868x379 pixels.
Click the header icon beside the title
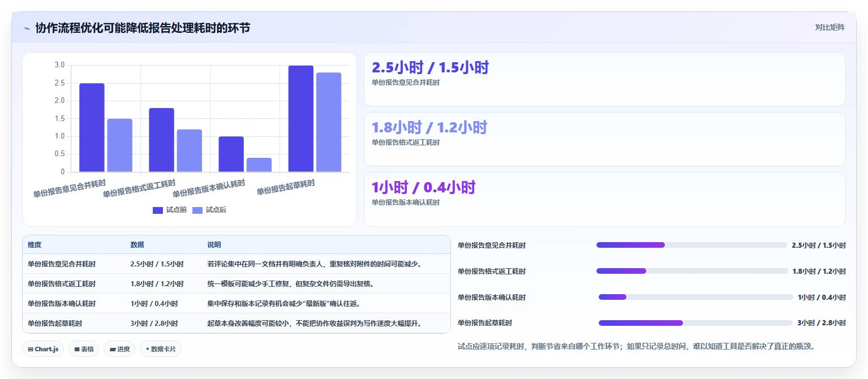pyautogui.click(x=27, y=28)
